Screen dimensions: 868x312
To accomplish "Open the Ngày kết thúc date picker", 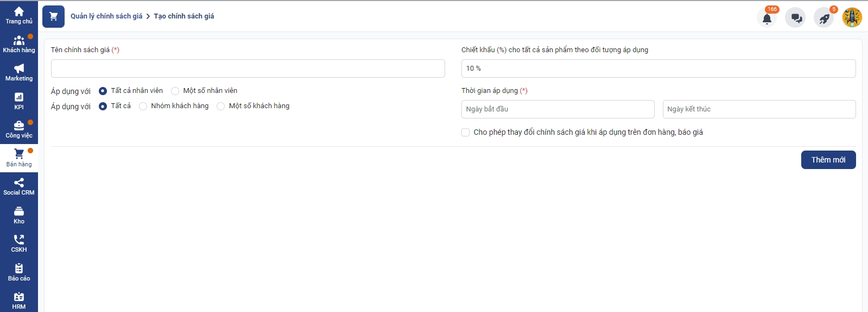I will (759, 109).
